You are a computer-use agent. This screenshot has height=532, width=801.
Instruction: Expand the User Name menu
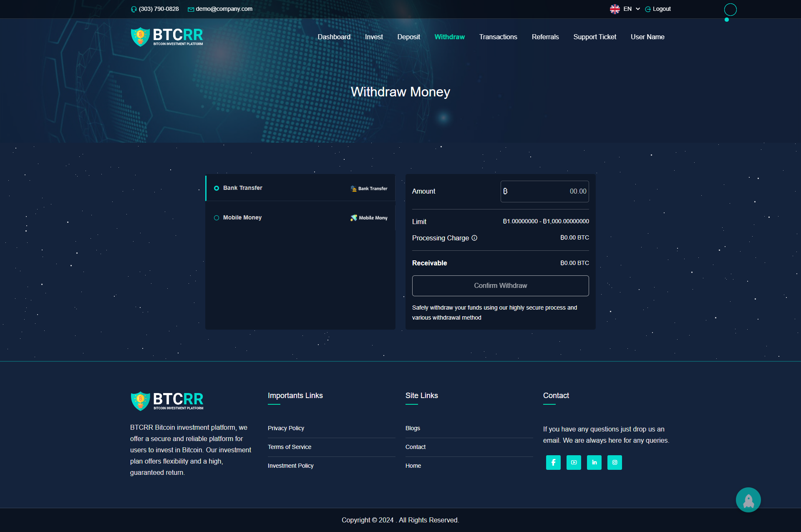(x=647, y=37)
